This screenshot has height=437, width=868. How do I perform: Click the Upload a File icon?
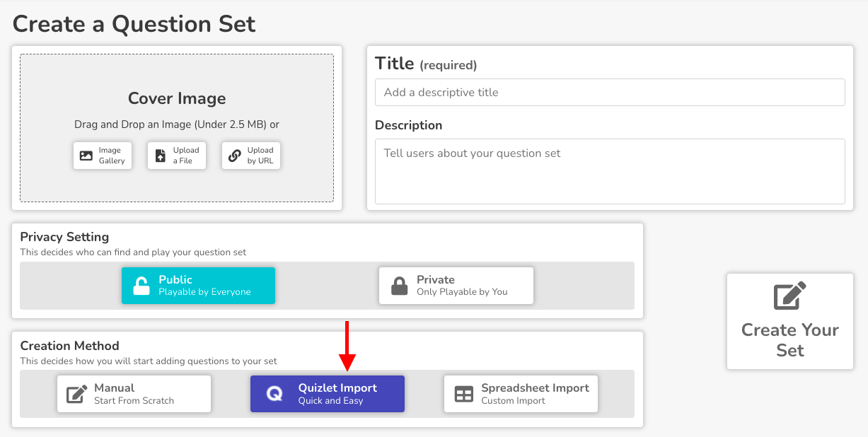point(160,156)
